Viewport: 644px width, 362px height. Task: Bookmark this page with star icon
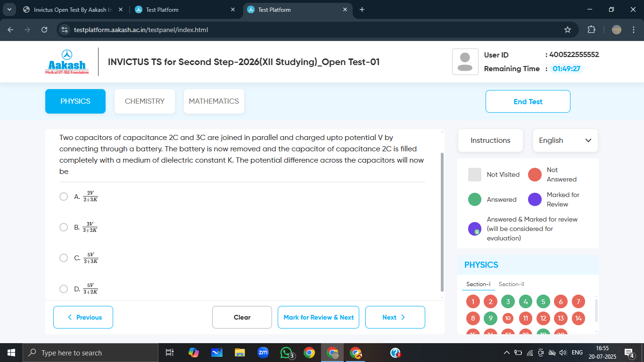(568, 30)
